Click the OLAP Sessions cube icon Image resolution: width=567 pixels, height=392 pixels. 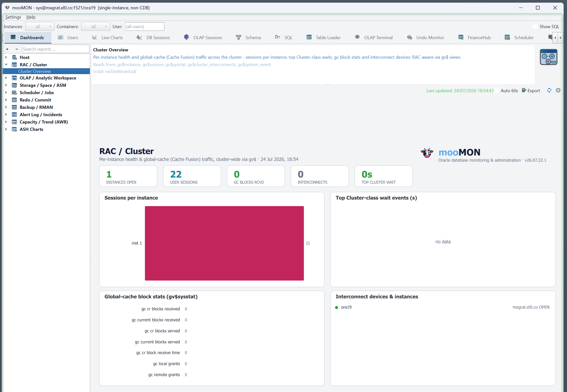coord(186,37)
